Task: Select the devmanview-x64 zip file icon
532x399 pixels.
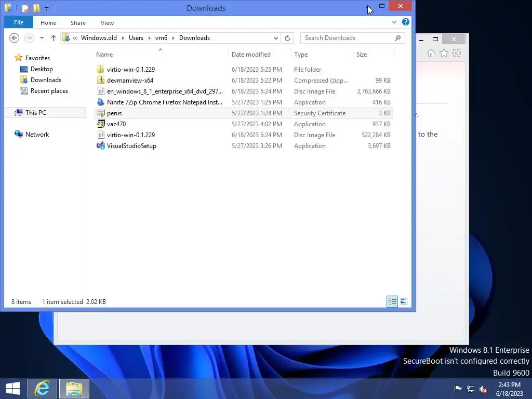Action: point(100,80)
